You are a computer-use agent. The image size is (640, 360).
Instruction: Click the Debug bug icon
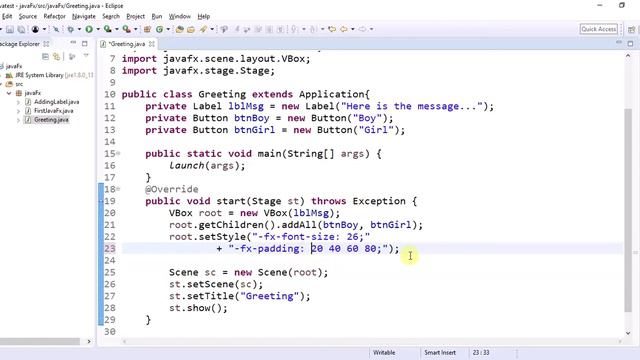71,29
